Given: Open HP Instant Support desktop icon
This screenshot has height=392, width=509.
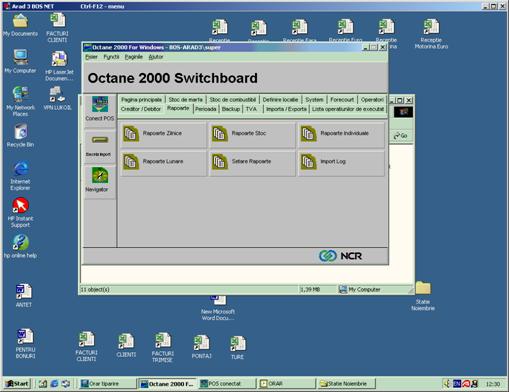Looking at the screenshot, I should (x=20, y=213).
